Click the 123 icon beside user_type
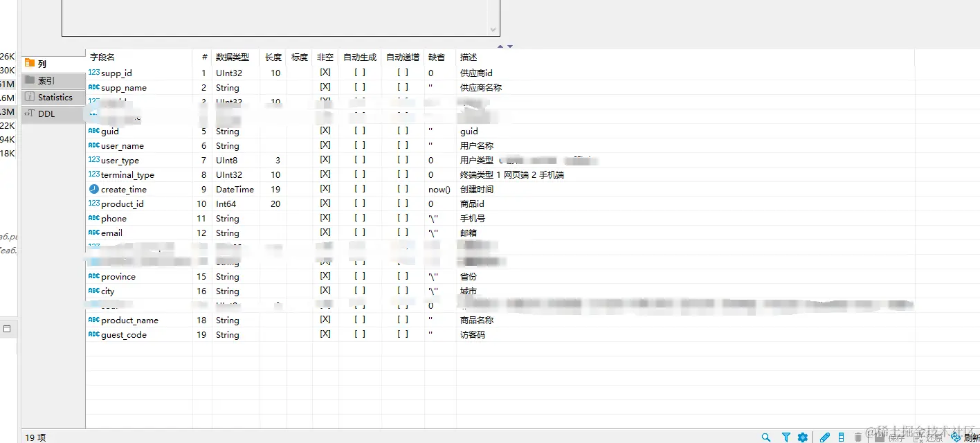The height and width of the screenshot is (443, 980). tap(94, 160)
